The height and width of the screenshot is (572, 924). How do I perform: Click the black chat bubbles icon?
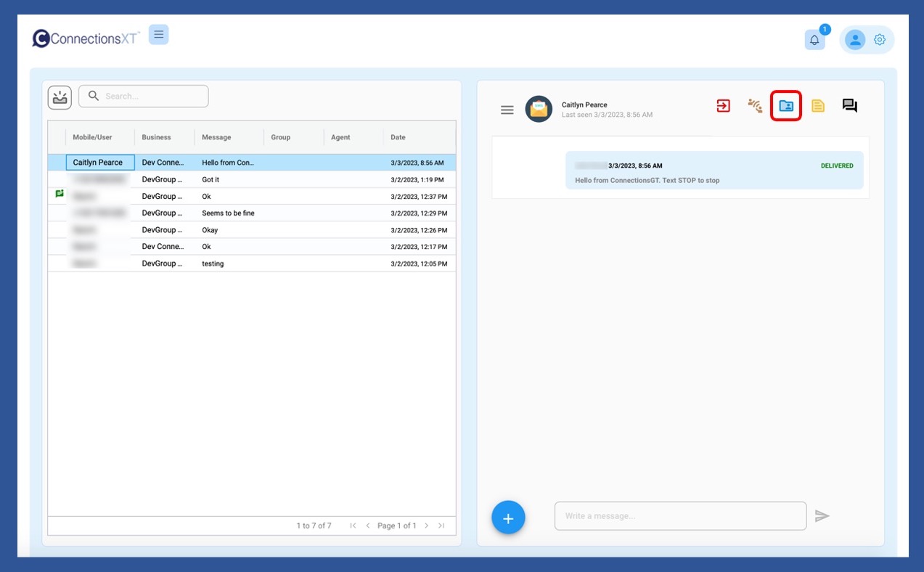click(849, 106)
